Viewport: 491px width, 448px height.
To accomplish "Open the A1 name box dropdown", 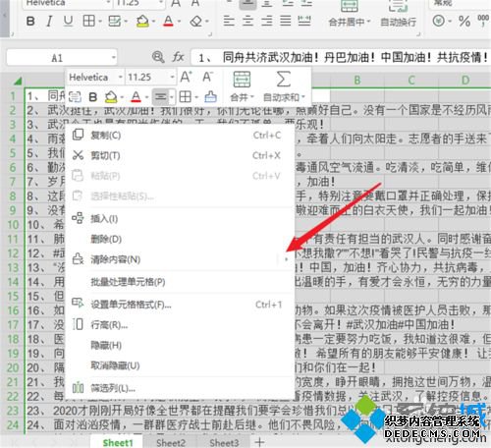I will point(113,58).
